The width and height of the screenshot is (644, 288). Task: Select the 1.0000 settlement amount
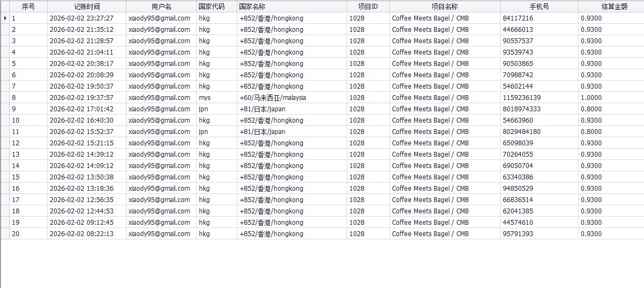tap(591, 98)
